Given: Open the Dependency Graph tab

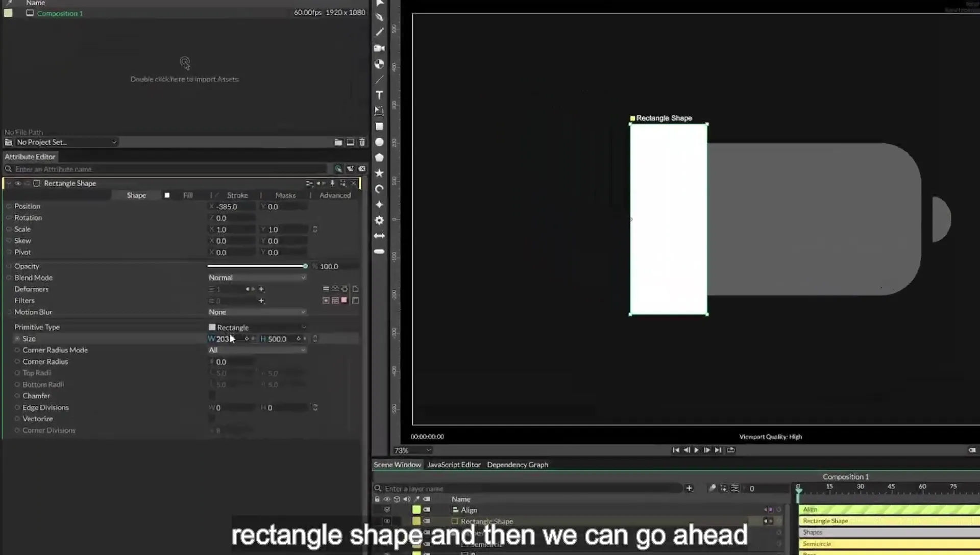Looking at the screenshot, I should coord(518,465).
